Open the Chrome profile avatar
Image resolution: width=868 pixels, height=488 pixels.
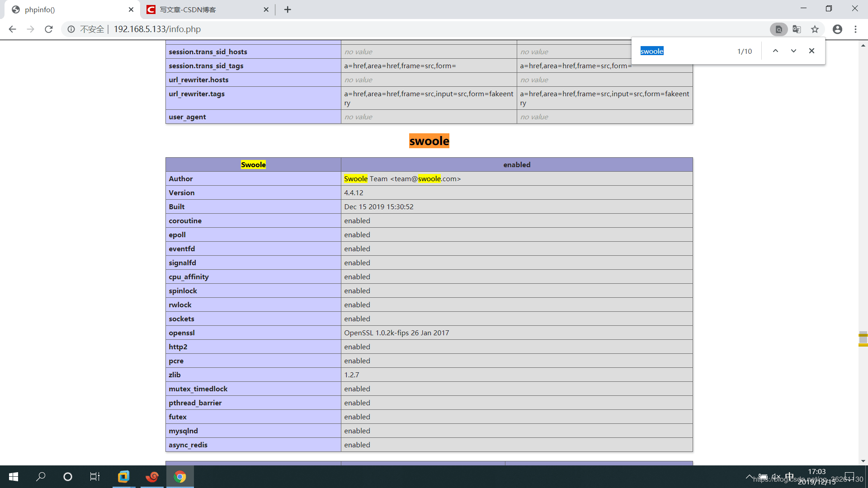point(837,29)
